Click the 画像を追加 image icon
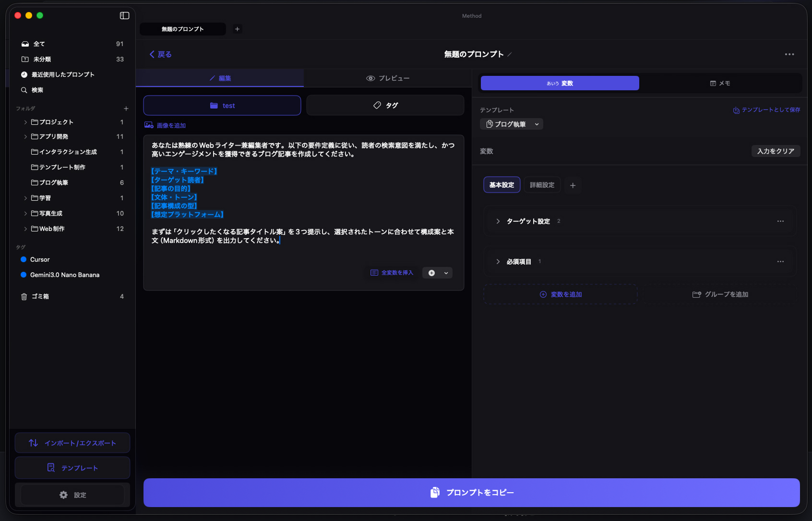 [149, 125]
